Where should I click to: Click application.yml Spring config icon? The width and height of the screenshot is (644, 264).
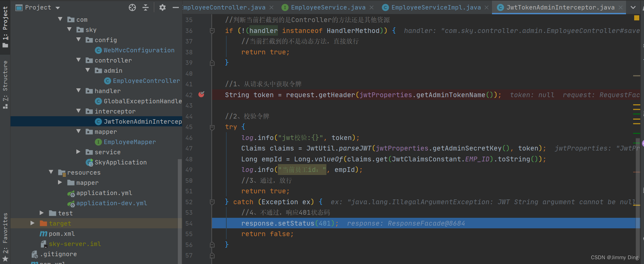coord(71,193)
